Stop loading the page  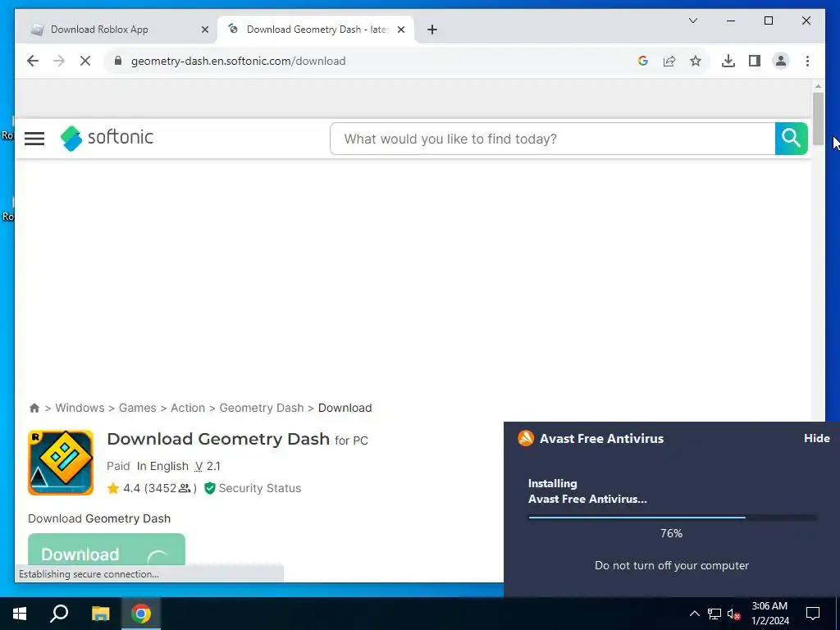[x=85, y=61]
